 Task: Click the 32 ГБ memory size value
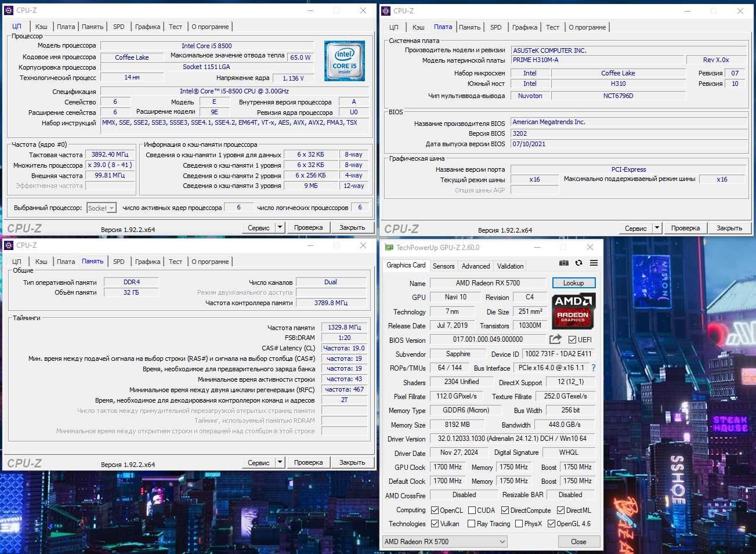coord(131,292)
